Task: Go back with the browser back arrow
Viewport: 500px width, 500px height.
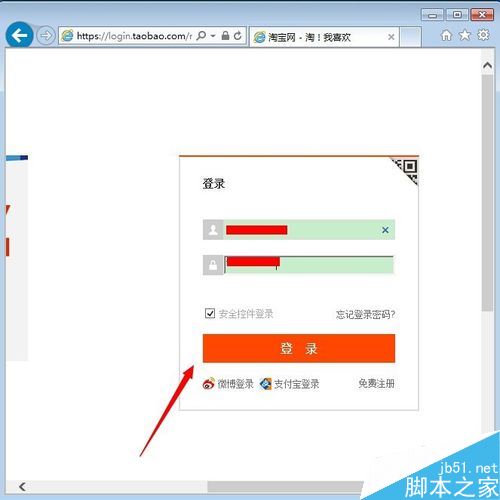Action: 19,35
